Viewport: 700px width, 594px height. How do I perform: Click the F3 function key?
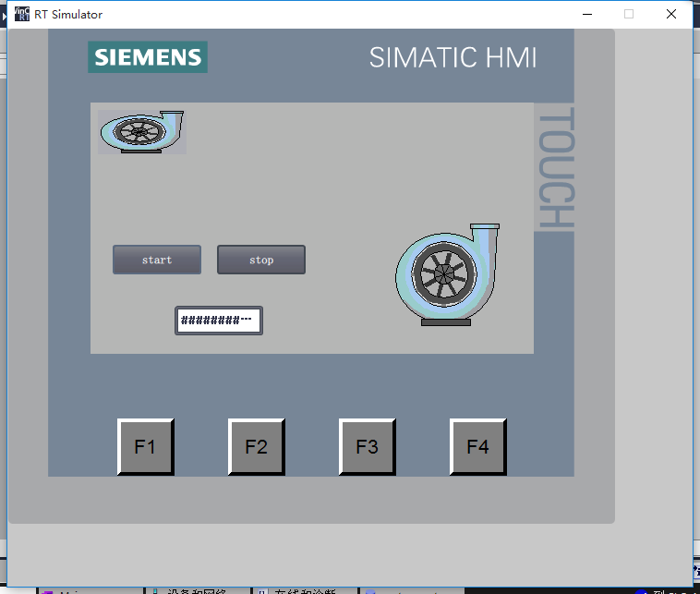click(x=367, y=446)
